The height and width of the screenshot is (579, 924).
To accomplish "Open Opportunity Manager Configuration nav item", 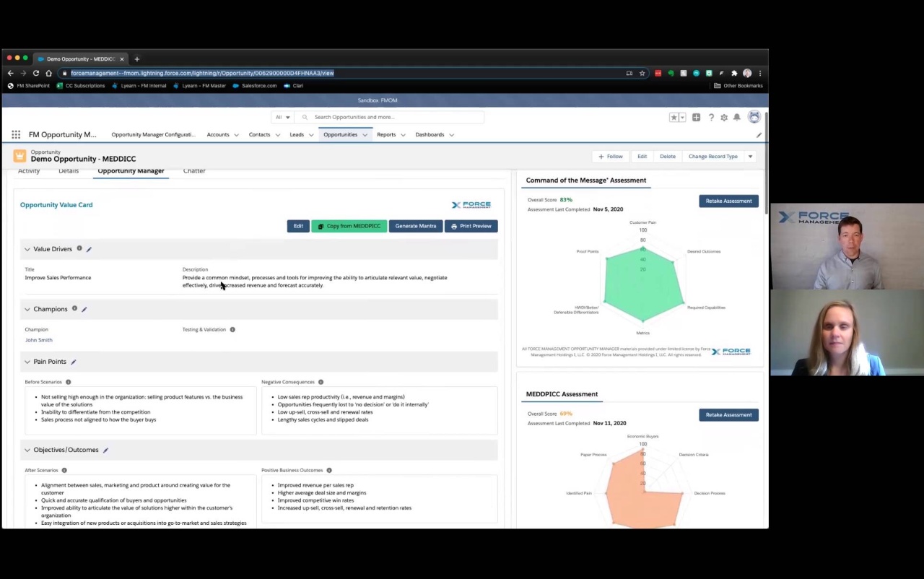I will click(153, 134).
